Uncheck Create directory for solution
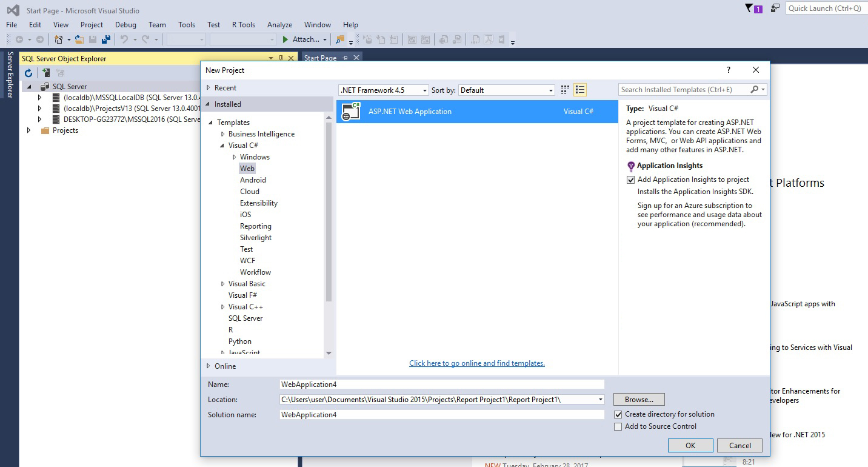868x467 pixels. point(618,414)
